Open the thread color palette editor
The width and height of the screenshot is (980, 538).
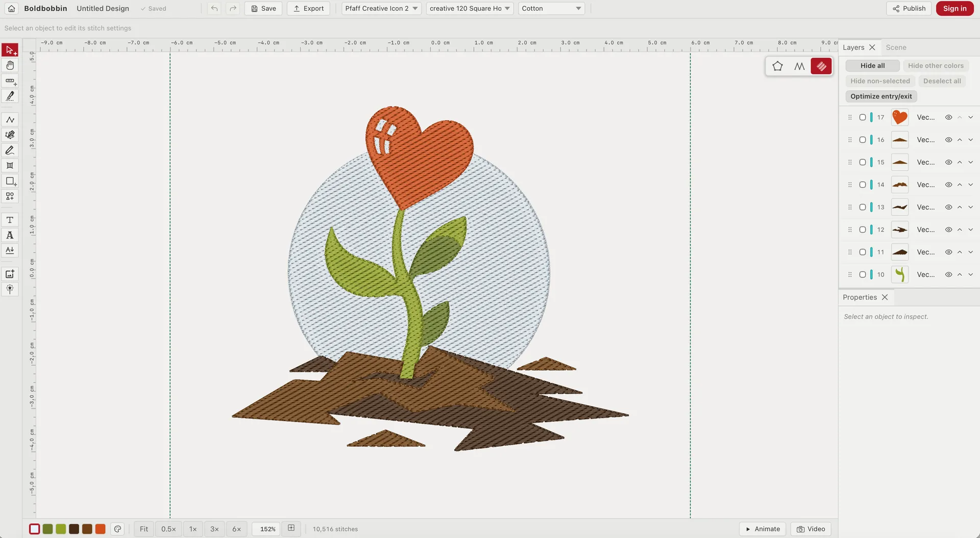pos(117,529)
